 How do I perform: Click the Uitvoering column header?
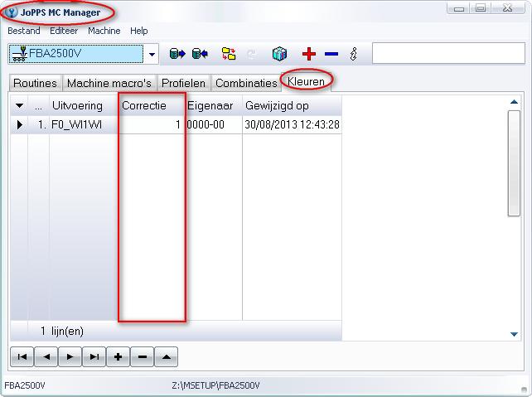pyautogui.click(x=84, y=105)
